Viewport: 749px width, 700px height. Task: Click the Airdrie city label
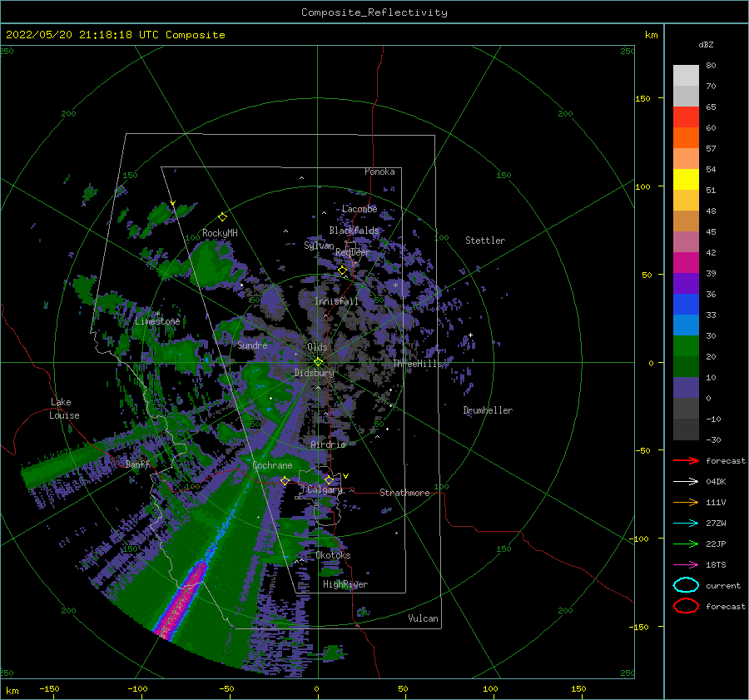pyautogui.click(x=328, y=444)
